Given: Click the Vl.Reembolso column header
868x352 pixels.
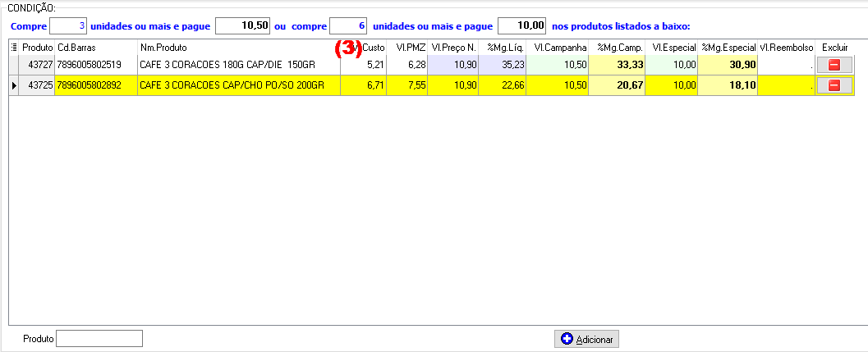Looking at the screenshot, I should (x=787, y=48).
